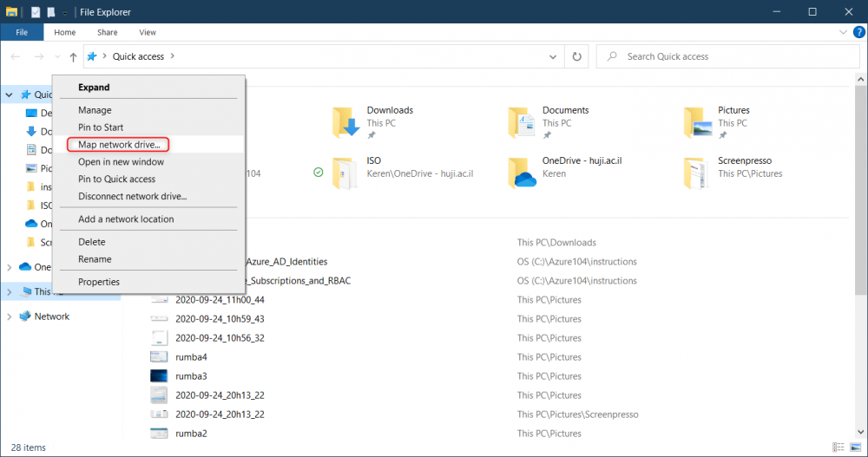Image resolution: width=868 pixels, height=457 pixels.
Task: Open the File ribbon tab
Action: (22, 32)
